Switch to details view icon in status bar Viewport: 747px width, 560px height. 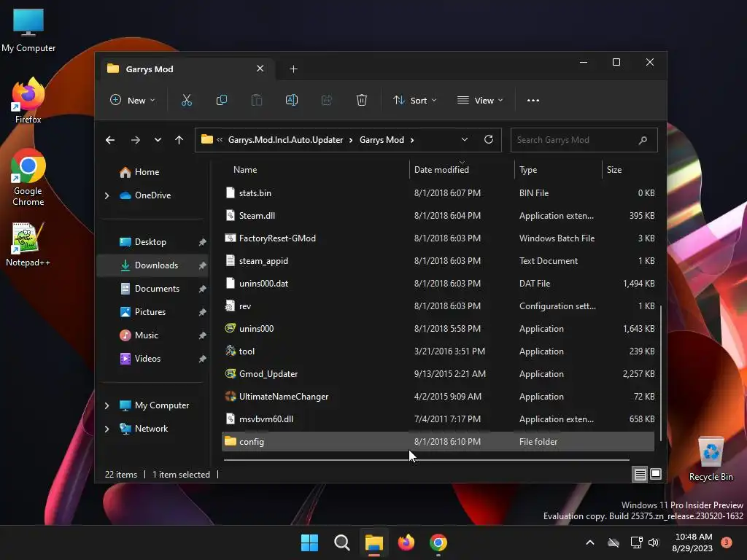click(640, 474)
